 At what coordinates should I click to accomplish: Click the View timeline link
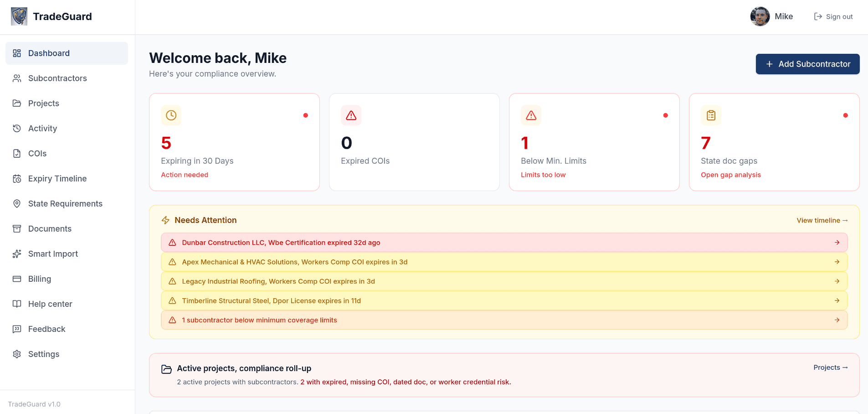coord(822,220)
